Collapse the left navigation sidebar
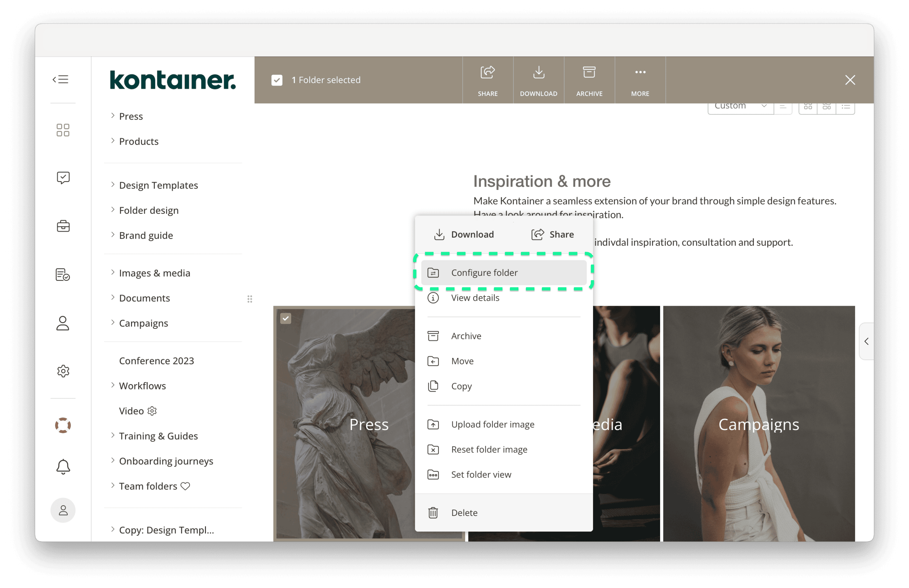The height and width of the screenshot is (588, 909). click(x=60, y=79)
